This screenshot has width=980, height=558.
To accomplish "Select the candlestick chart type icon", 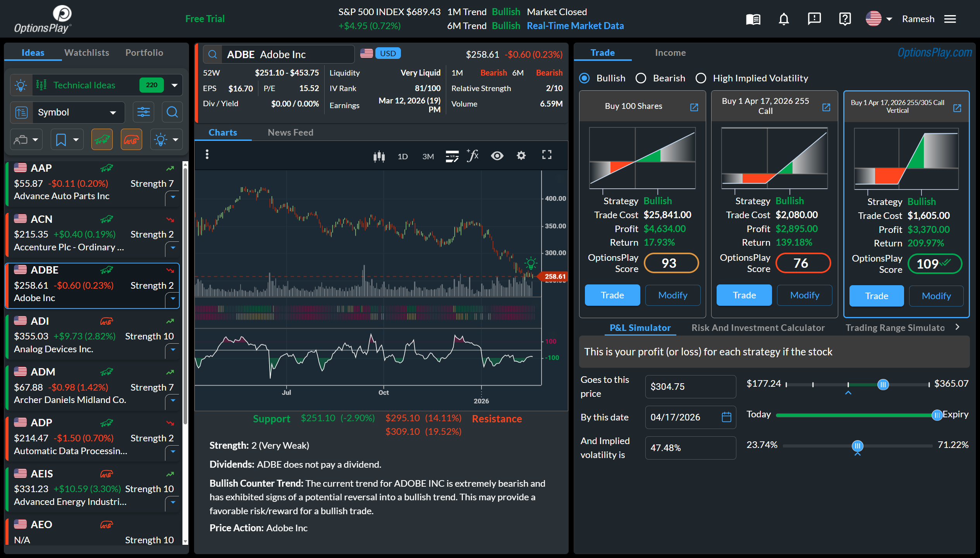I will (379, 156).
